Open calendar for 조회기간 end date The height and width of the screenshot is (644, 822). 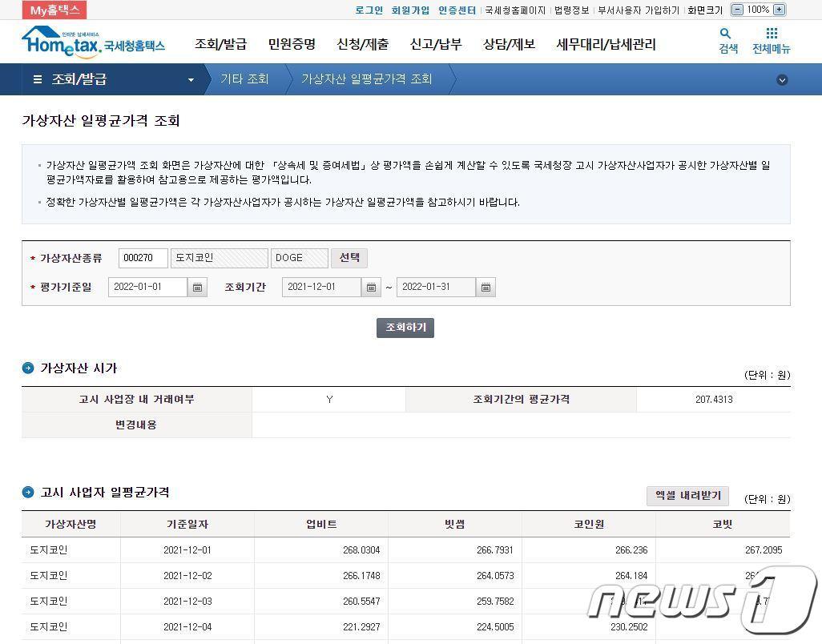[x=486, y=288]
